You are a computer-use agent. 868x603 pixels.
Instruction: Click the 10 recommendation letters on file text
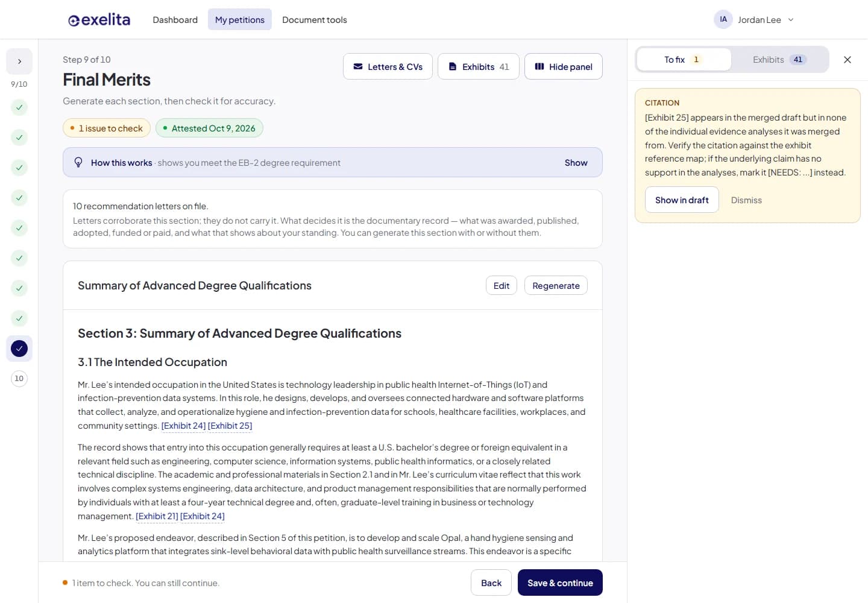tap(140, 206)
